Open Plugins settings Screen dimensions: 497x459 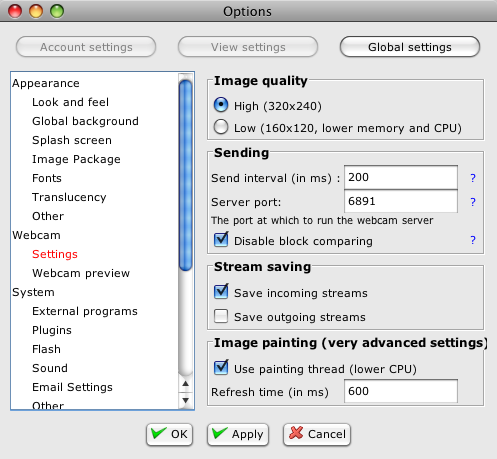[52, 330]
